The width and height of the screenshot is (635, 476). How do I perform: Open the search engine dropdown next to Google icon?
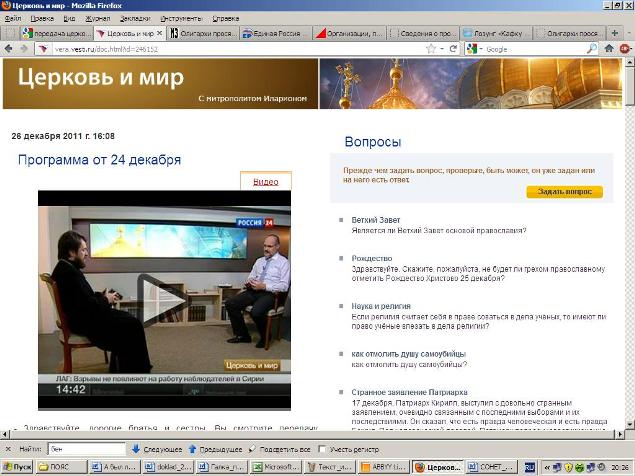pyautogui.click(x=482, y=49)
